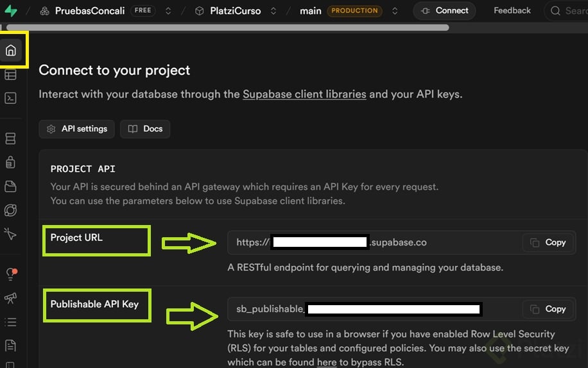Open the Docs button
This screenshot has height=368, width=588.
(145, 129)
